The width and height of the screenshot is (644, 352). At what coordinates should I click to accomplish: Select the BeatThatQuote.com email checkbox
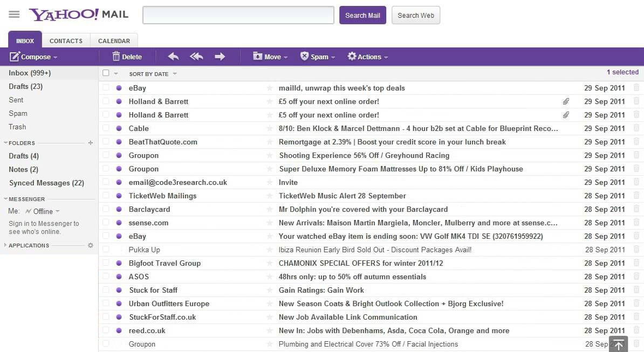[x=106, y=142]
